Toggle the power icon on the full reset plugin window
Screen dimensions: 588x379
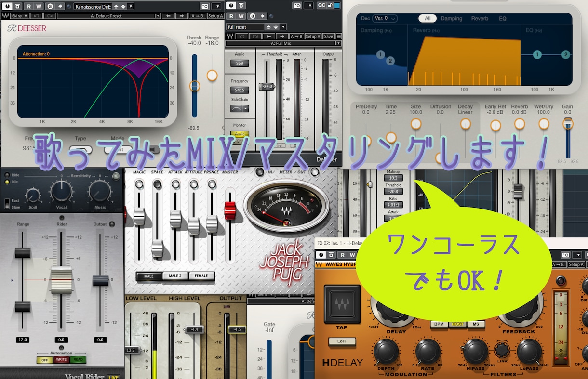231,5
